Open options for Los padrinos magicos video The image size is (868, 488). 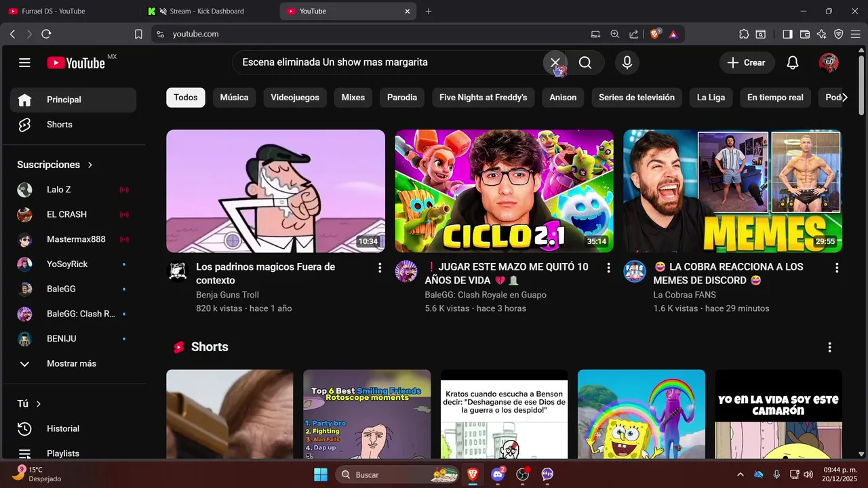(x=380, y=268)
